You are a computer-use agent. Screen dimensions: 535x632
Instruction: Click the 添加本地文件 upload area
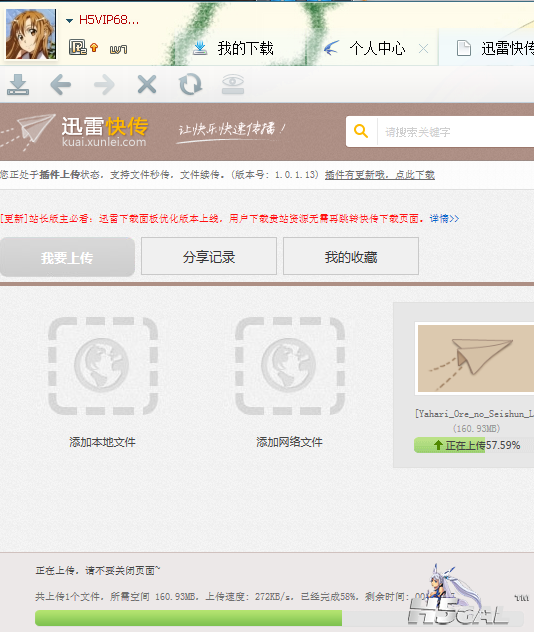click(x=102, y=383)
